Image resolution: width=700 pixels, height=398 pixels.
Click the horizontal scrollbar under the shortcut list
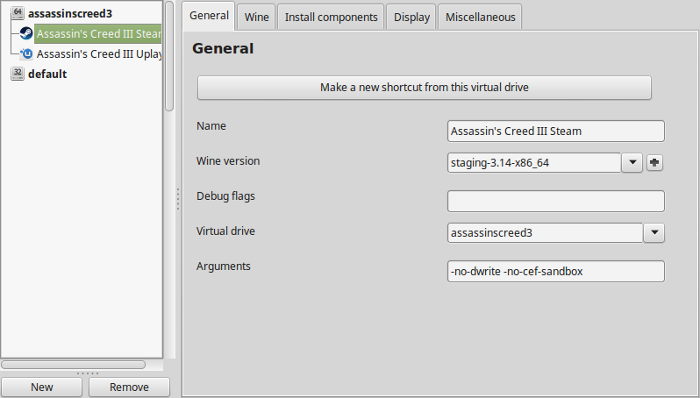[x=73, y=365]
